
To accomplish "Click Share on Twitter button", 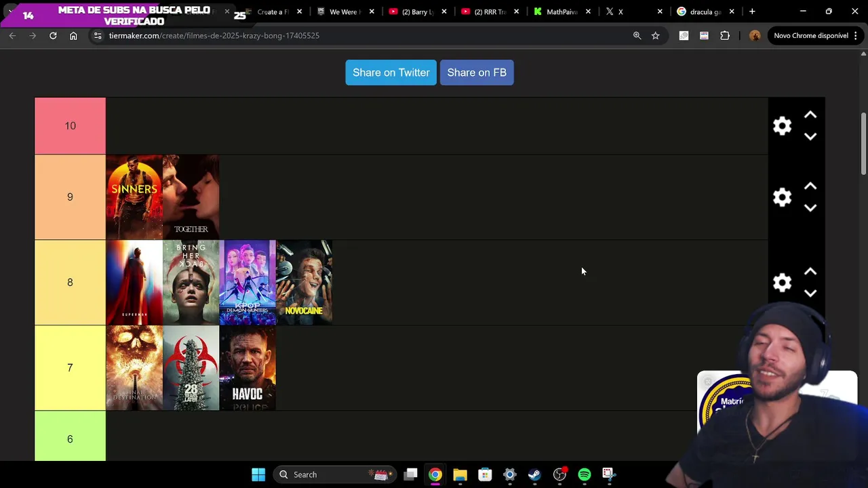I will click(x=391, y=73).
